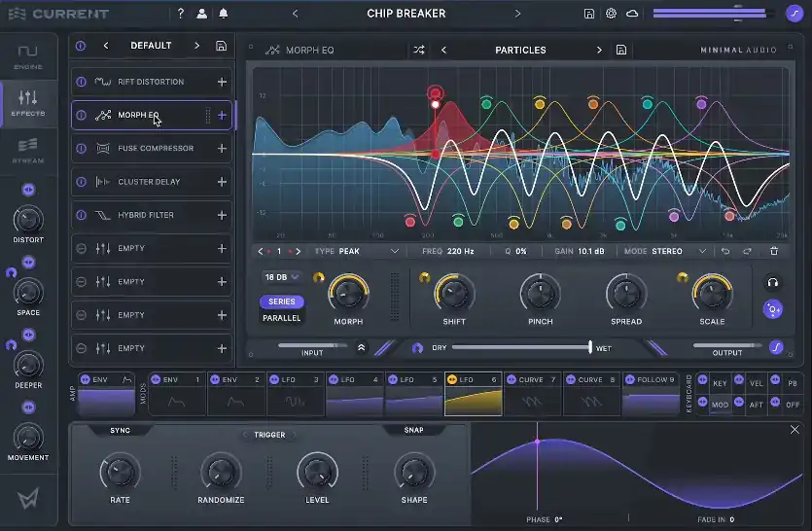Click the double up-arrow icon beside Input
This screenshot has height=531, width=812.
coord(362,348)
